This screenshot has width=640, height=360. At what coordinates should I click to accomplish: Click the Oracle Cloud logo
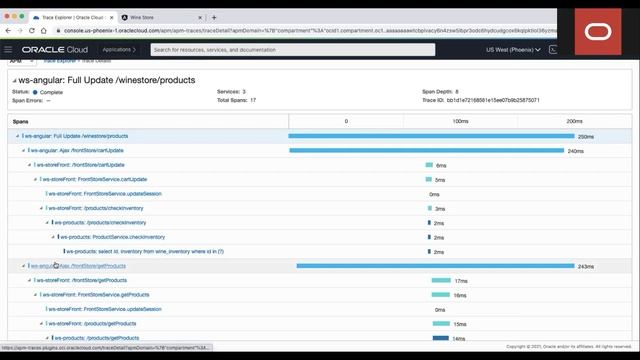tap(55, 50)
